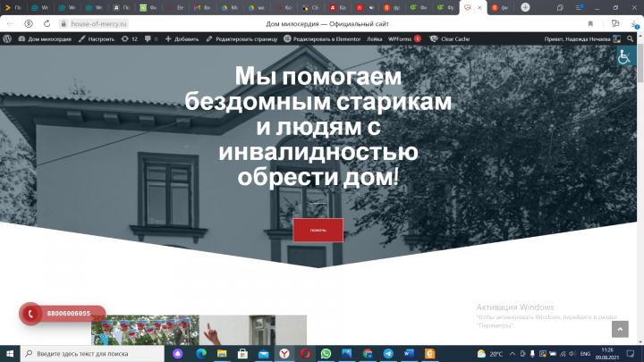This screenshot has width=644, height=362.
Task: Open WPForms admin bar item
Action: [x=404, y=39]
